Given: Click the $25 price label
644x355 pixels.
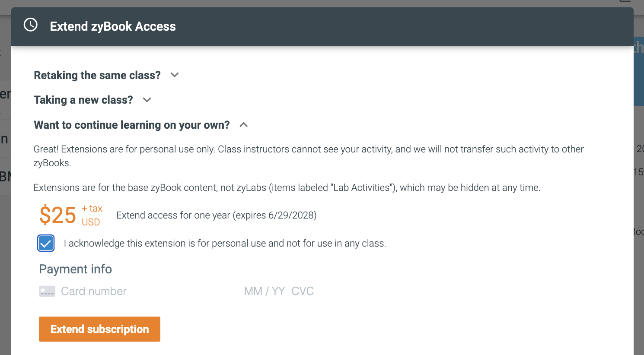Looking at the screenshot, I should pos(57,215).
